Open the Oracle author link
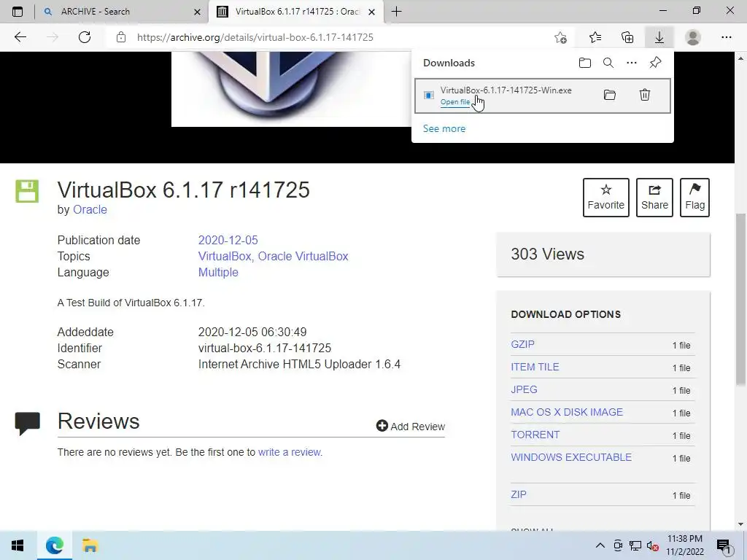Viewport: 747px width, 560px height. point(90,209)
